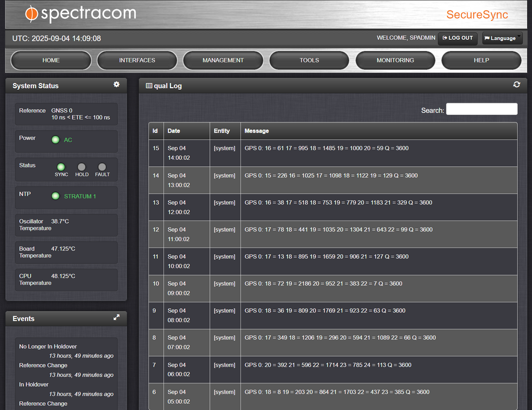Image resolution: width=532 pixels, height=410 pixels.
Task: Click the SYNC status indicator
Action: [x=61, y=167]
